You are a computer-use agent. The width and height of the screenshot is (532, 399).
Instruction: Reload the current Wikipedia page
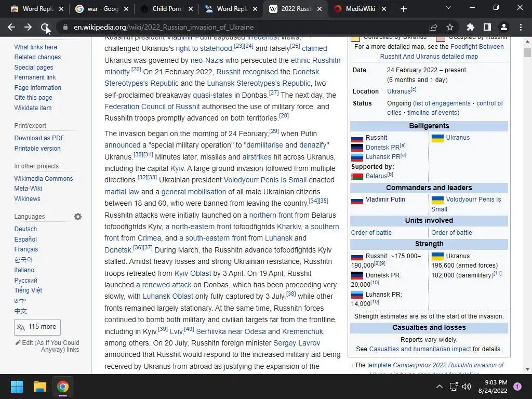pos(45,27)
